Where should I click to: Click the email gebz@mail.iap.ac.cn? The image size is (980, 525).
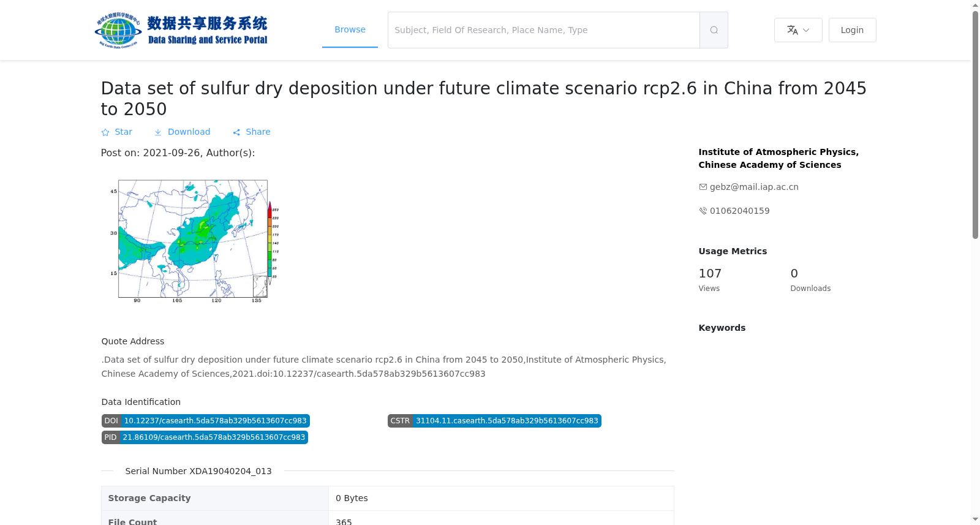point(754,187)
